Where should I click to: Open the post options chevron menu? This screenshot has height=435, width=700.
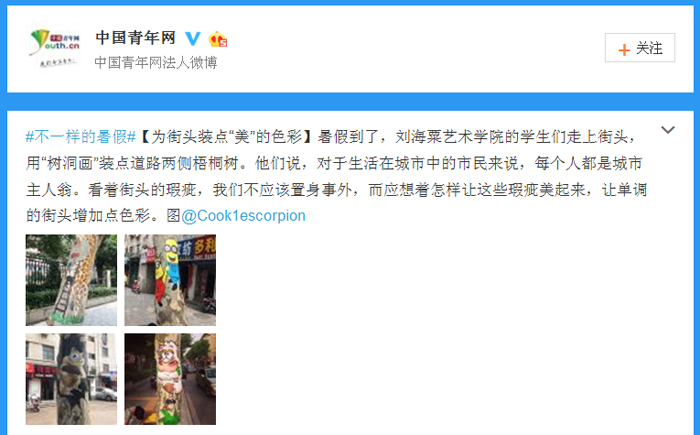pos(667,130)
